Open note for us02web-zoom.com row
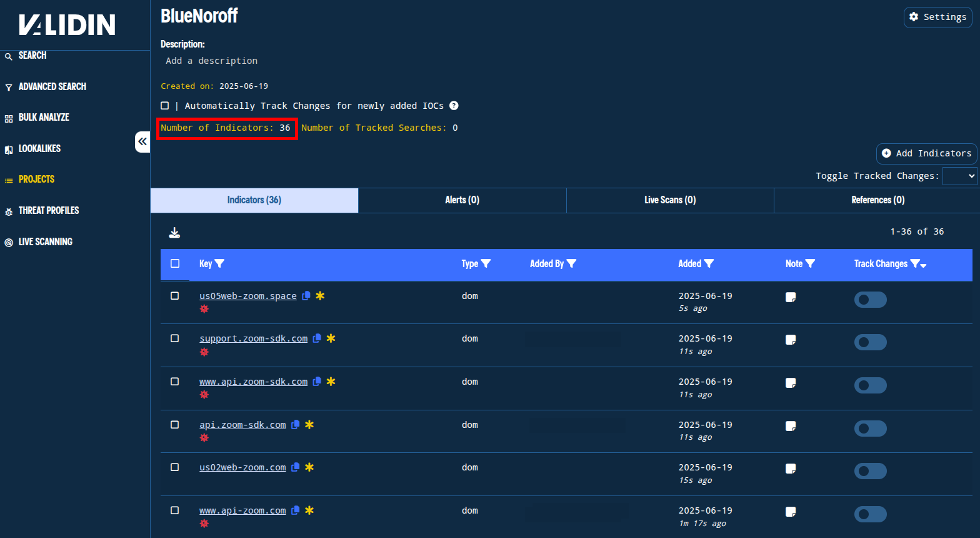Viewport: 980px width, 538px height. (x=791, y=469)
